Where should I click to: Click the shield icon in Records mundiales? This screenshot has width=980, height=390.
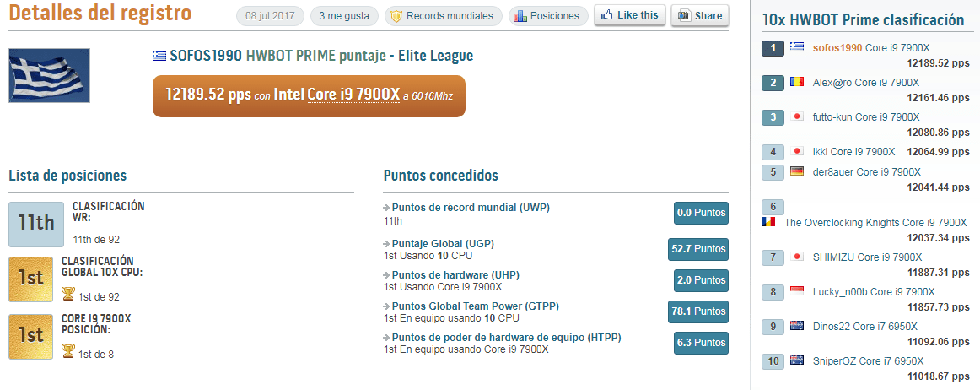[396, 16]
